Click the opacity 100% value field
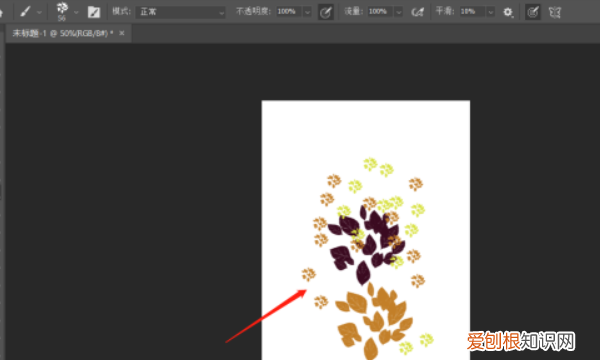 [x=289, y=12]
